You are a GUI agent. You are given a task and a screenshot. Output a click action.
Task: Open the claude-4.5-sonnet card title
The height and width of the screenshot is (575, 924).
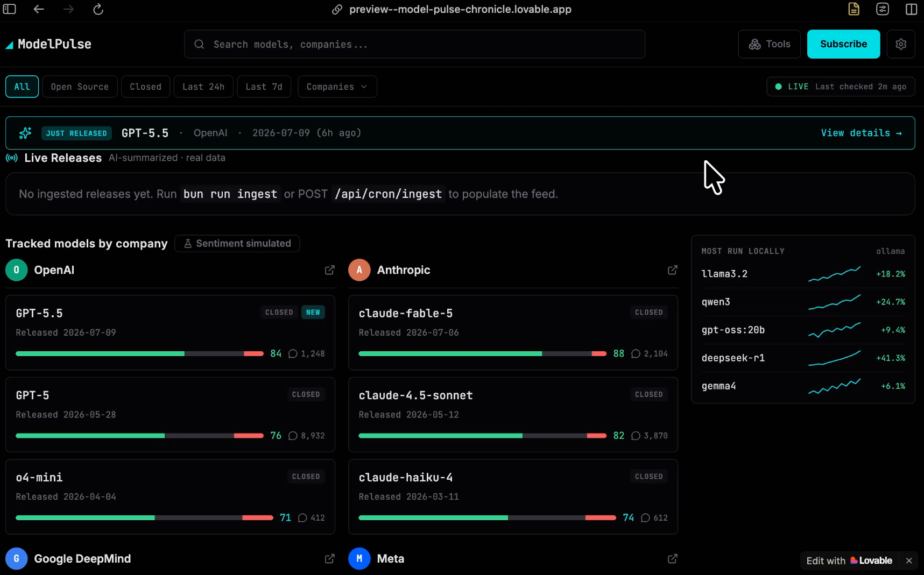point(415,395)
